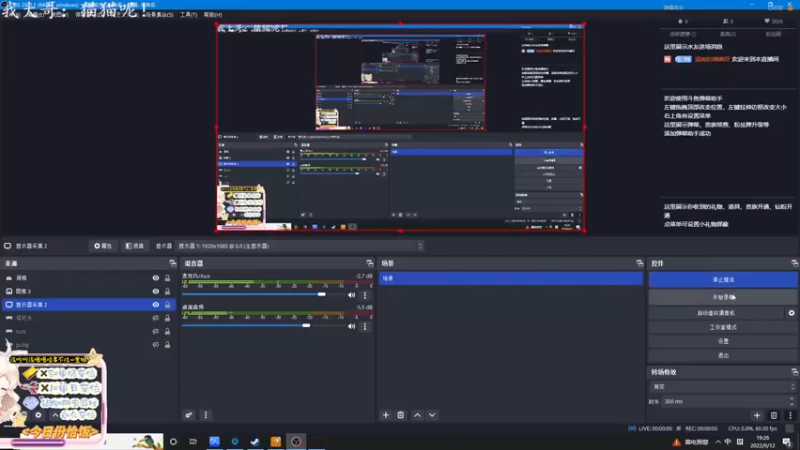This screenshot has height=450, width=800.
Task: Select the 场景 scene item
Action: (511, 278)
